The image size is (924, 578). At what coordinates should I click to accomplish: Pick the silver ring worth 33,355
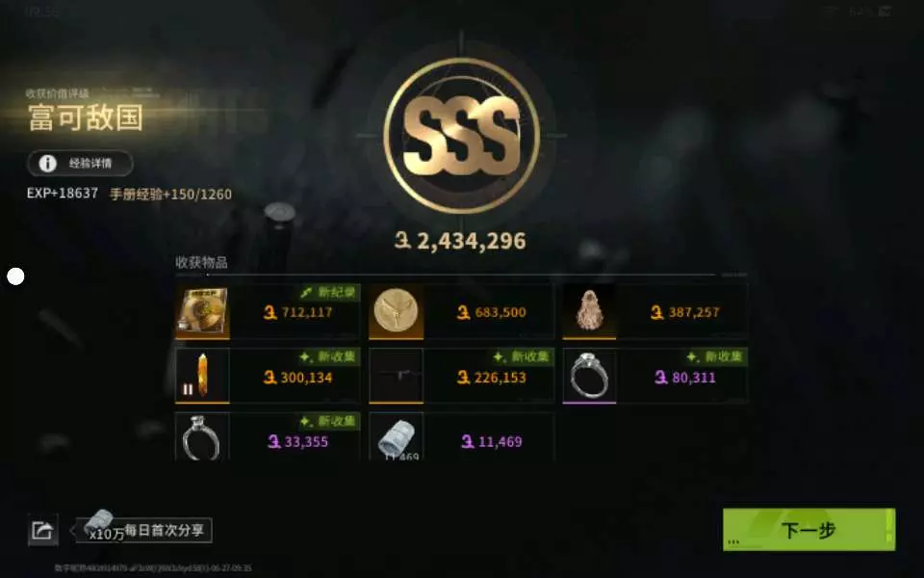pos(202,436)
